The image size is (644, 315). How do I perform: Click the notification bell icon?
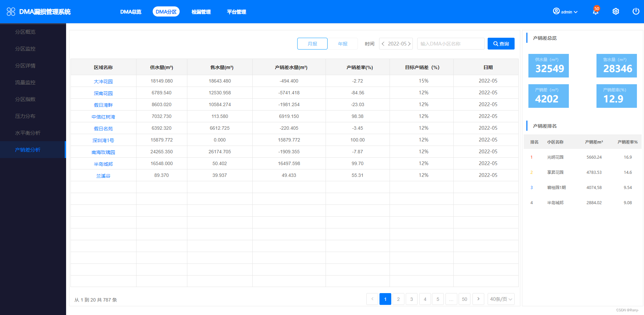[595, 12]
